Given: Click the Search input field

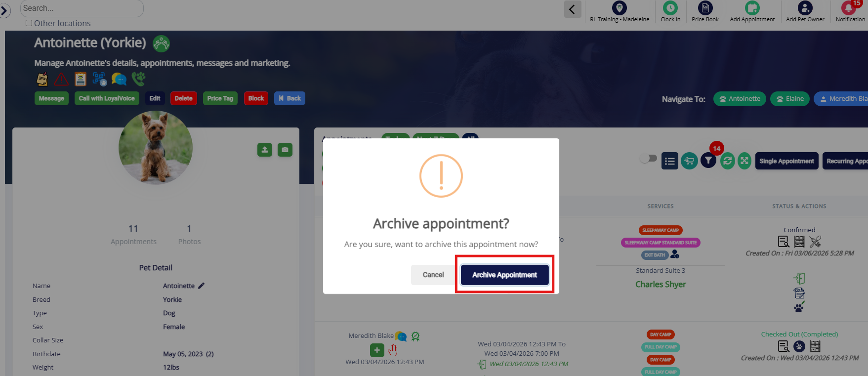Looking at the screenshot, I should point(82,8).
